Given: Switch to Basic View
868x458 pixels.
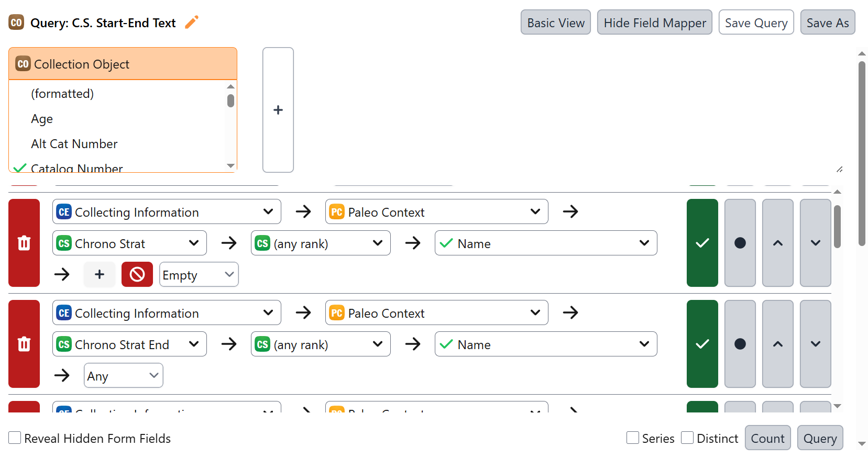Looking at the screenshot, I should point(555,23).
